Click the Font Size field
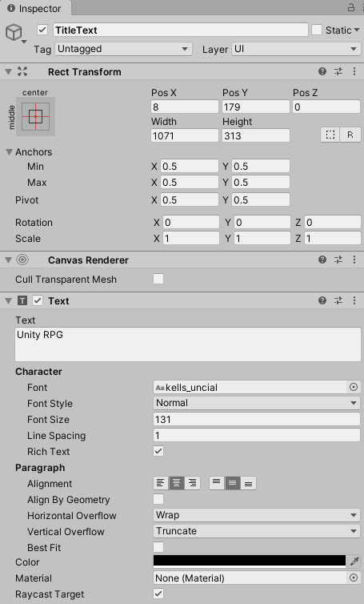This screenshot has height=604, width=364. point(257,419)
